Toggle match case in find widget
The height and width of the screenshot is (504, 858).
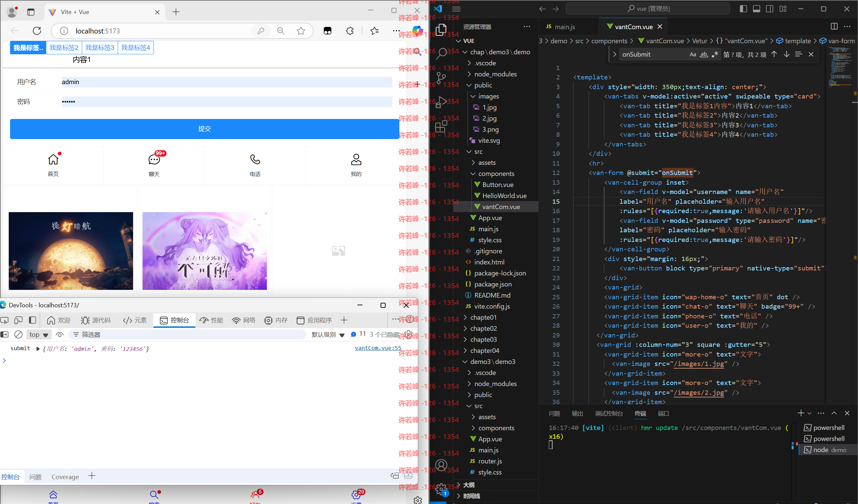tap(692, 54)
